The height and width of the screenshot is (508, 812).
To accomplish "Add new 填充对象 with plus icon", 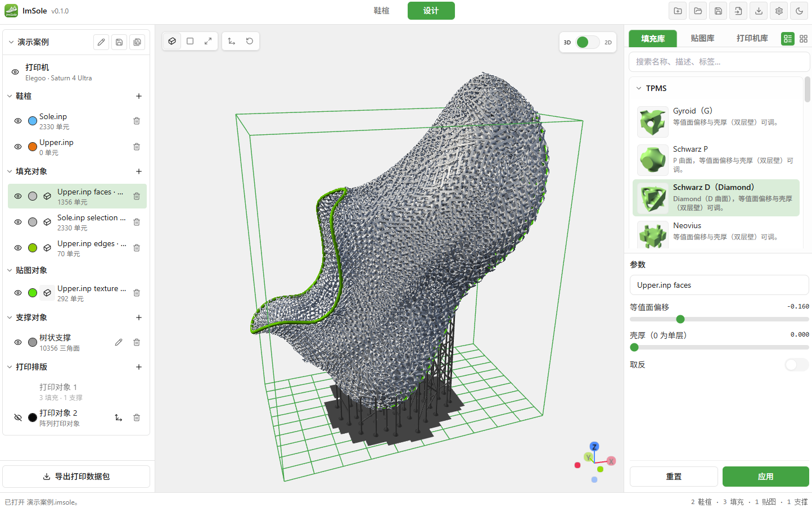I will [x=139, y=171].
